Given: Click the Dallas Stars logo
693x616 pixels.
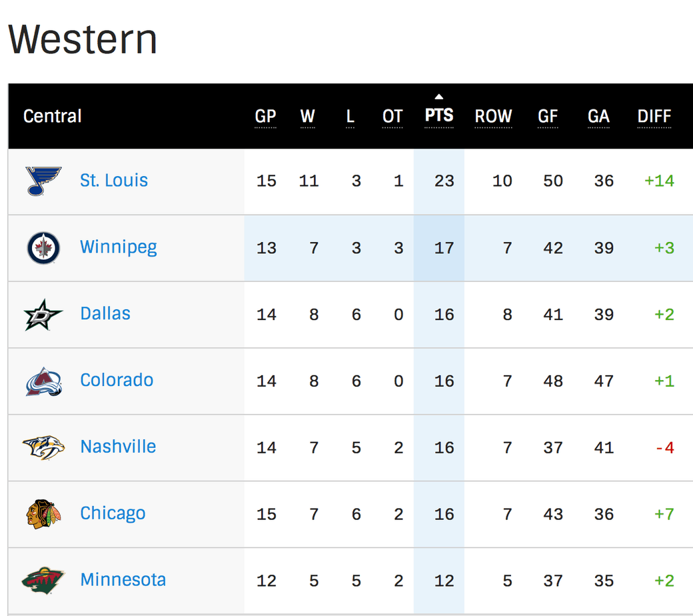Looking at the screenshot, I should 43,315.
